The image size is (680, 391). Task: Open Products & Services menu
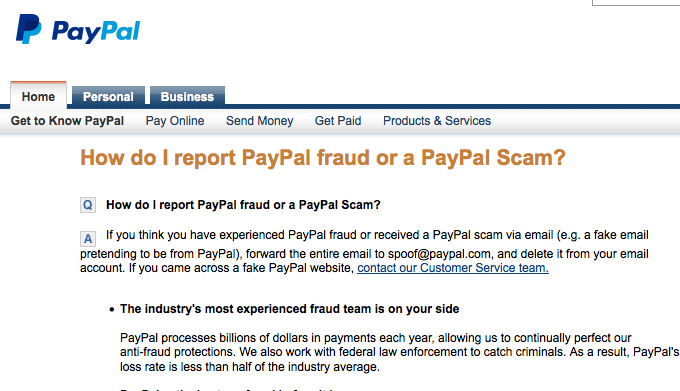pos(437,121)
